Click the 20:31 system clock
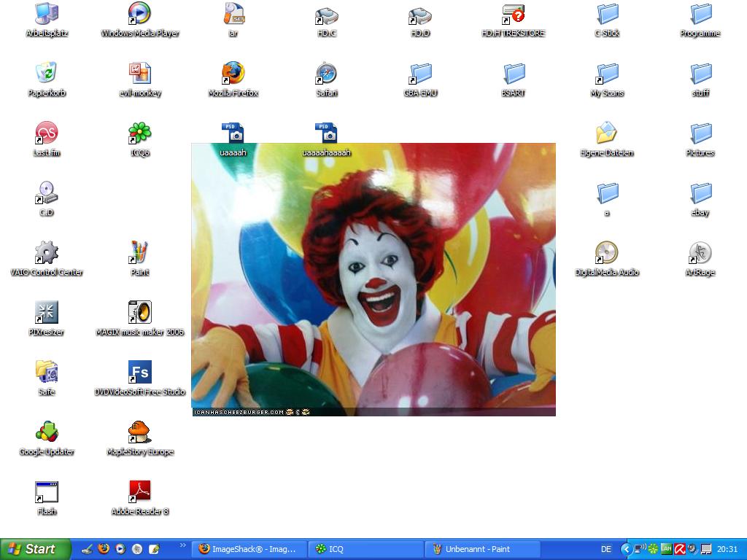 pos(727,549)
